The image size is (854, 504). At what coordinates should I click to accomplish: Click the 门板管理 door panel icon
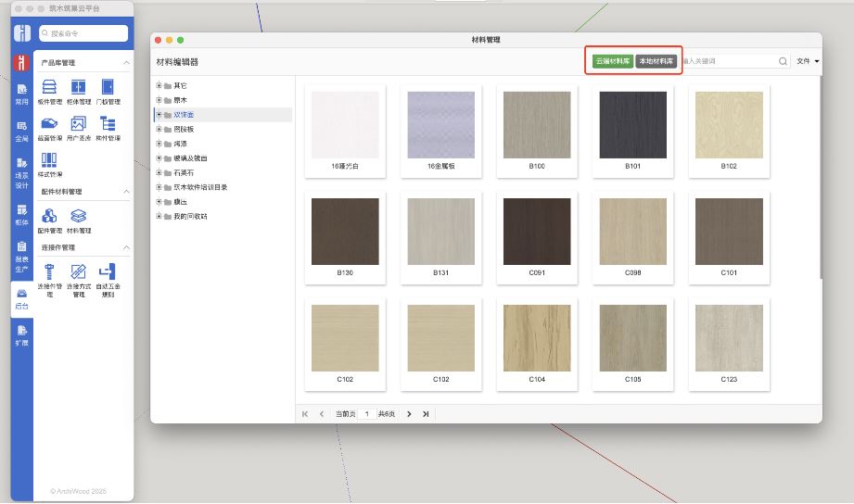tap(108, 87)
